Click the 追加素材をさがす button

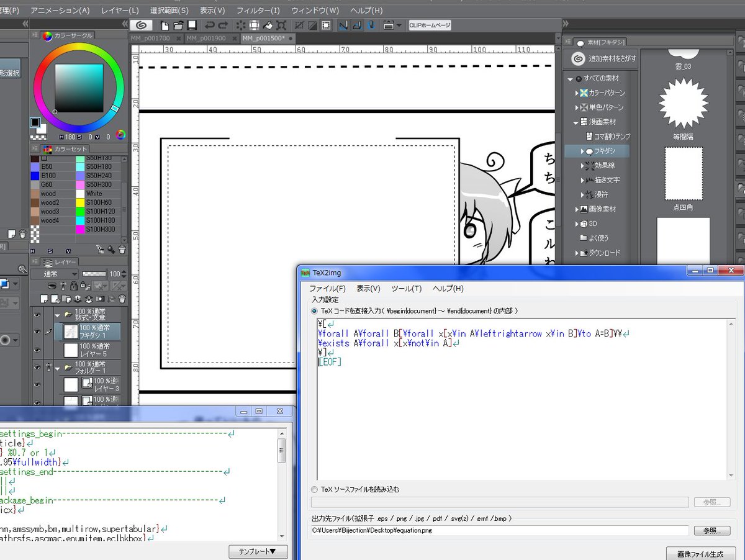[x=601, y=58]
